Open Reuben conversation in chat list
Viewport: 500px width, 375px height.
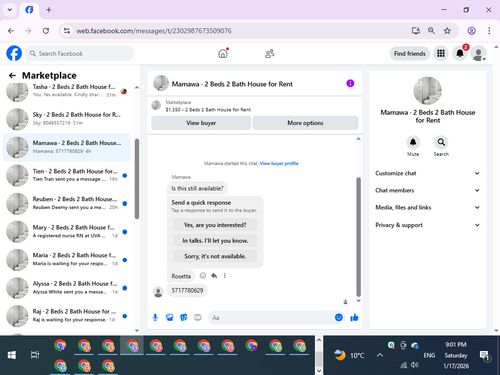[x=67, y=203]
